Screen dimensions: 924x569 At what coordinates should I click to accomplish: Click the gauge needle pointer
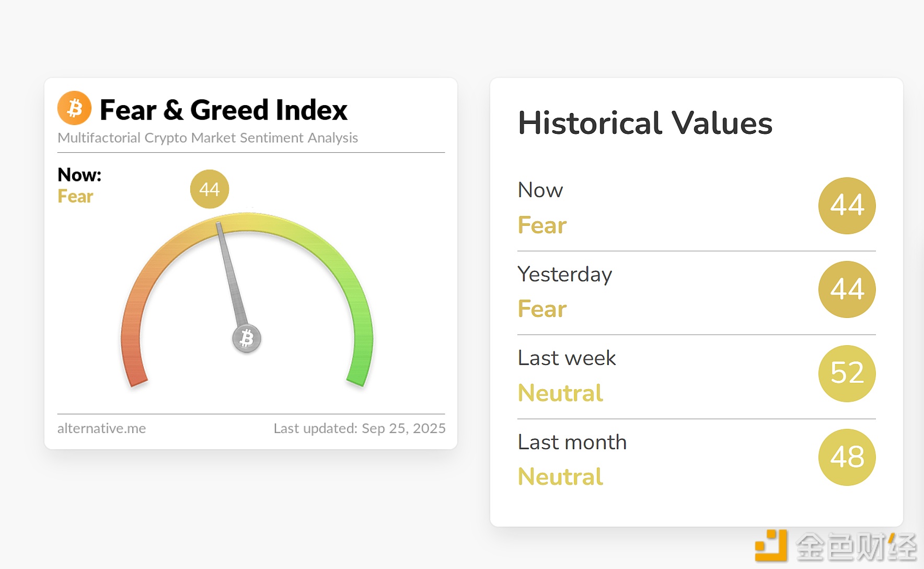pos(230,272)
